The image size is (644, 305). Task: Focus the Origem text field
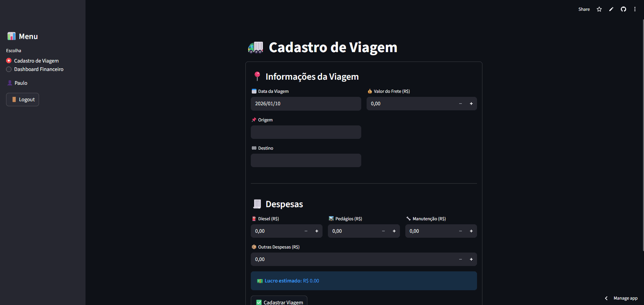click(x=306, y=132)
